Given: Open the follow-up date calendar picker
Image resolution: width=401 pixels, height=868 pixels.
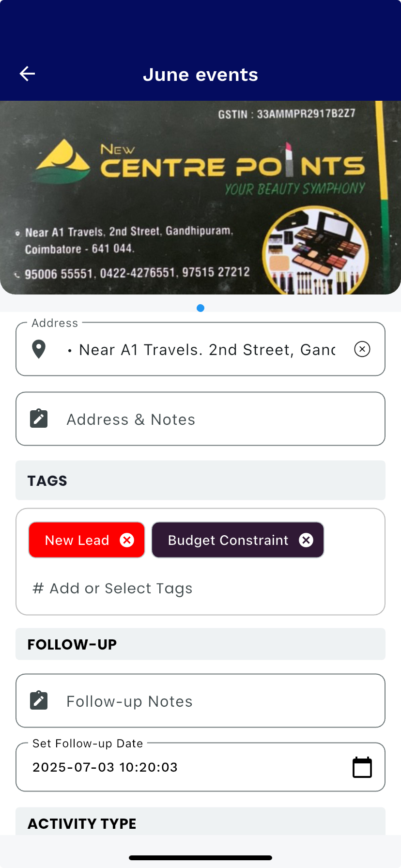Looking at the screenshot, I should pos(362,767).
